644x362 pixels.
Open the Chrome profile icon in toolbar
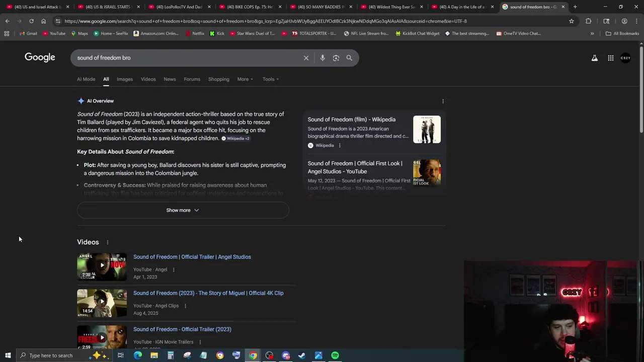(x=624, y=21)
